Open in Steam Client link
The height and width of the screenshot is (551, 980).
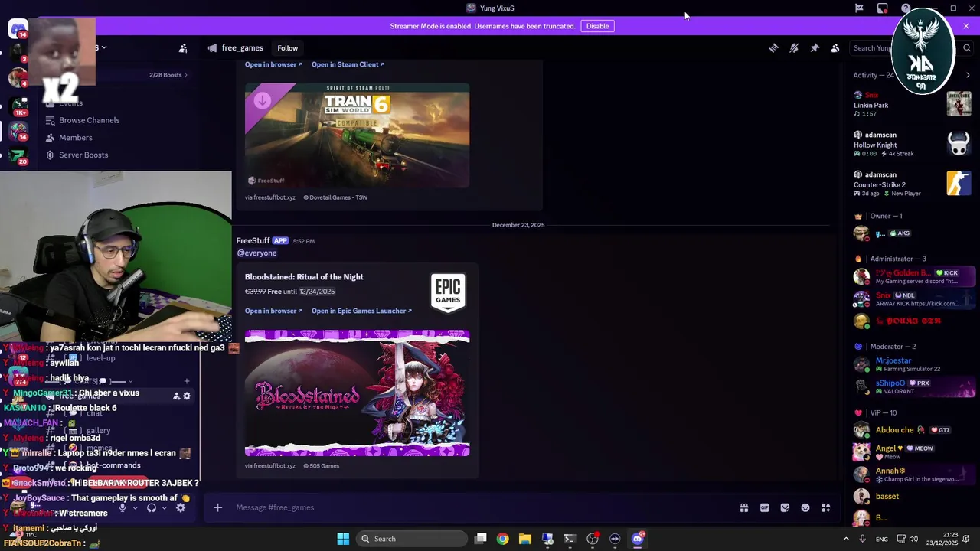pos(348,64)
